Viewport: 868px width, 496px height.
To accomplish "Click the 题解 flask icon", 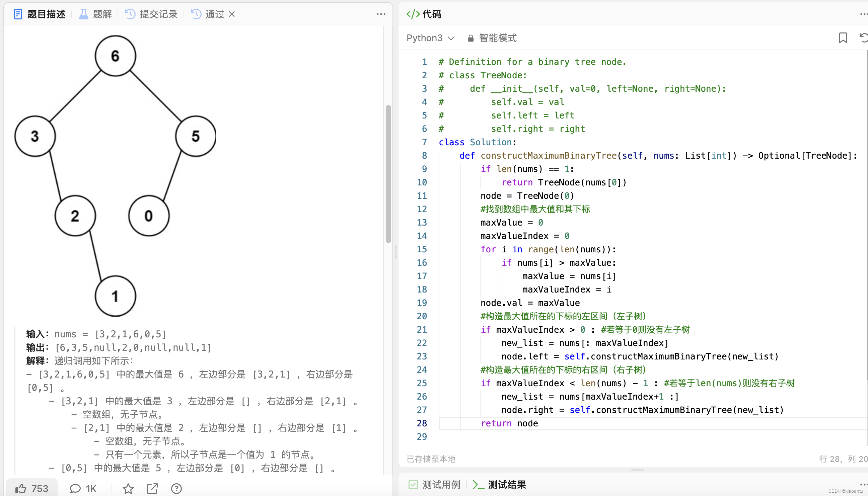I will click(83, 14).
